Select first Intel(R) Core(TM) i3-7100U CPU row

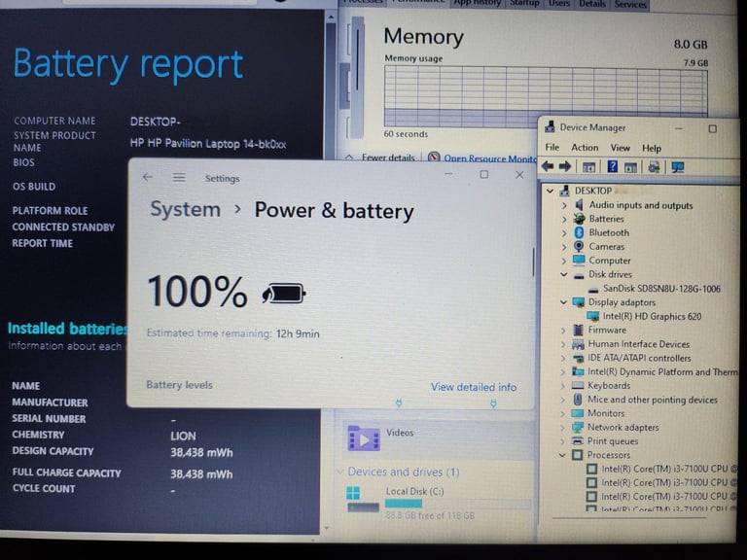click(x=668, y=469)
